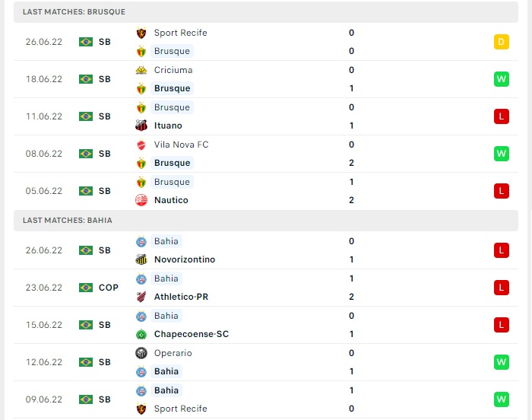The height and width of the screenshot is (420, 532).
Task: Click the Athletico-PR club crest icon
Action: tap(141, 297)
